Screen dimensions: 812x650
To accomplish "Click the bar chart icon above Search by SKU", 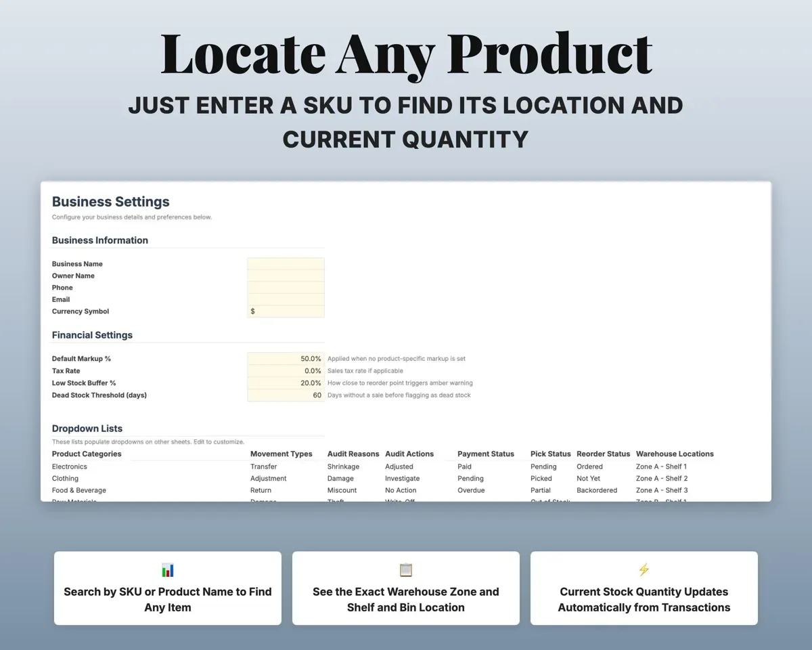I will (168, 570).
